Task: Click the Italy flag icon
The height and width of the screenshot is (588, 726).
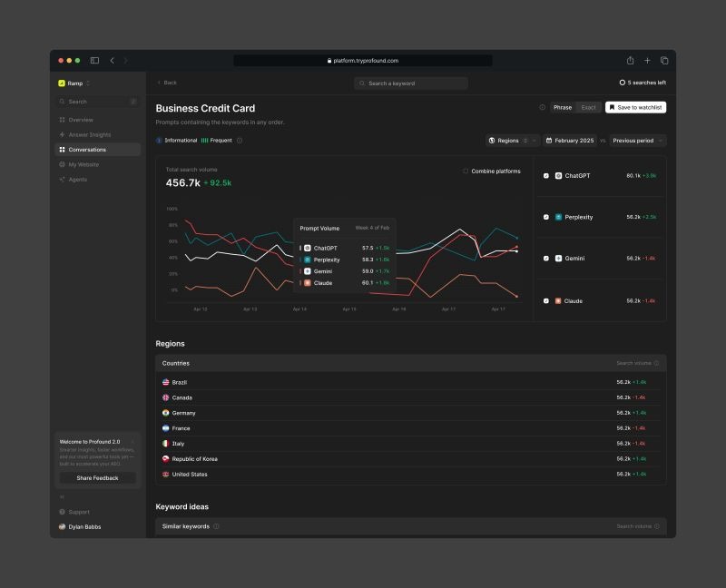Action: tap(166, 444)
